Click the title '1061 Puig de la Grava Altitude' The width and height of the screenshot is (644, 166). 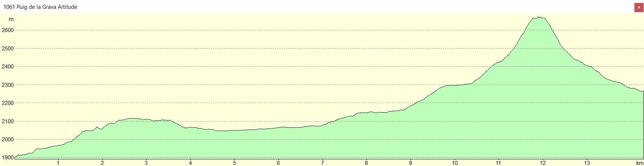coord(41,7)
